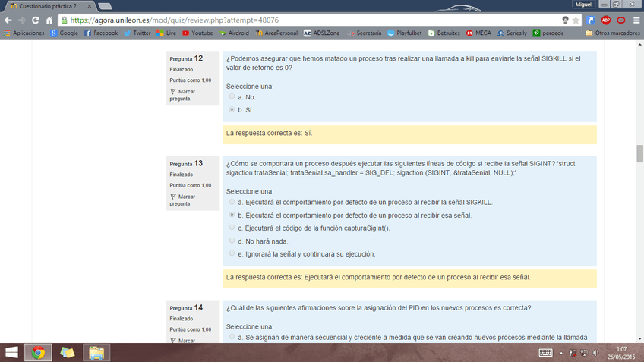Image resolution: width=644 pixels, height=362 pixels.
Task: Open the ADSLZone bookmark
Action: point(321,33)
